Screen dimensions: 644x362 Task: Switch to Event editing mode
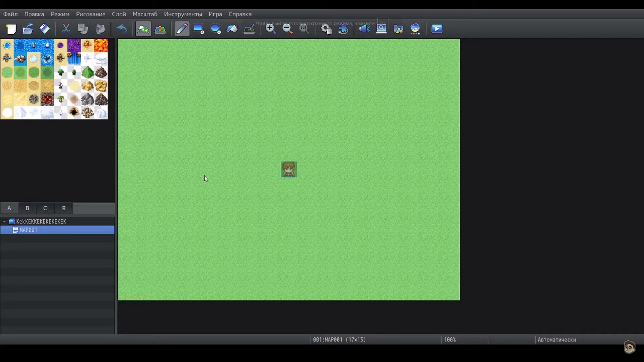click(160, 29)
